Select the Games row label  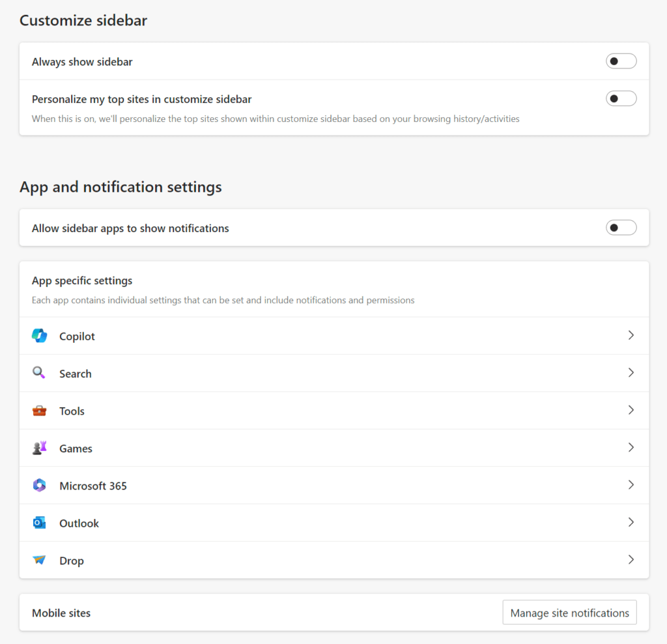76,448
